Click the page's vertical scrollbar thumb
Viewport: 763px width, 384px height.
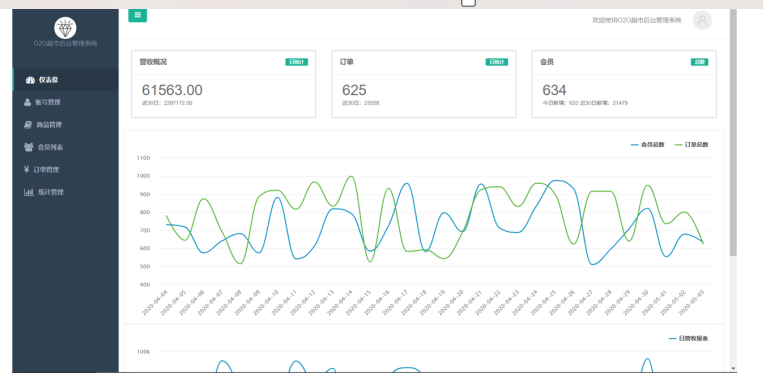(x=733, y=132)
